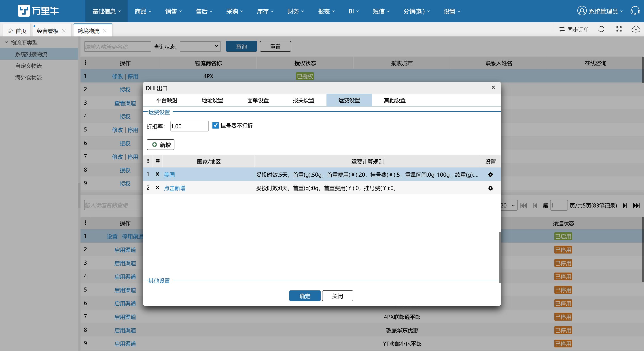Open the 商品 menu
The height and width of the screenshot is (351, 644).
coord(143,11)
